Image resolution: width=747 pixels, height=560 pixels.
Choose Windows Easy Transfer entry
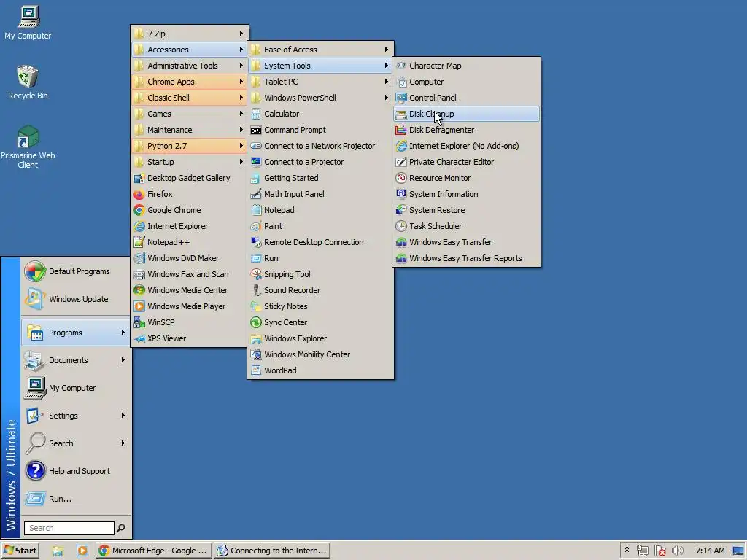coord(467,242)
